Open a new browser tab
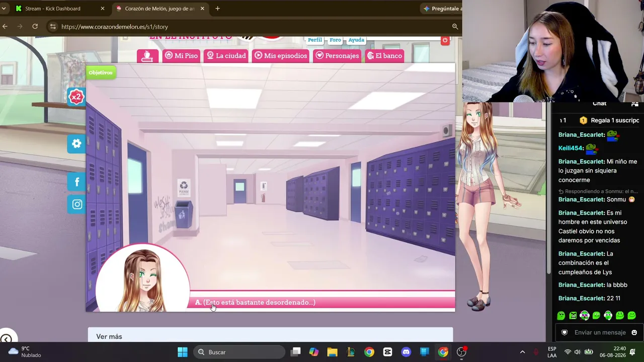644x362 pixels. (217, 9)
